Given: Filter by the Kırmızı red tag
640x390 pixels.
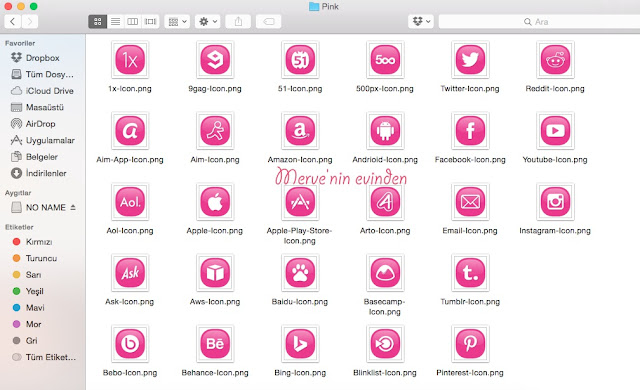Looking at the screenshot, I should [43, 242].
